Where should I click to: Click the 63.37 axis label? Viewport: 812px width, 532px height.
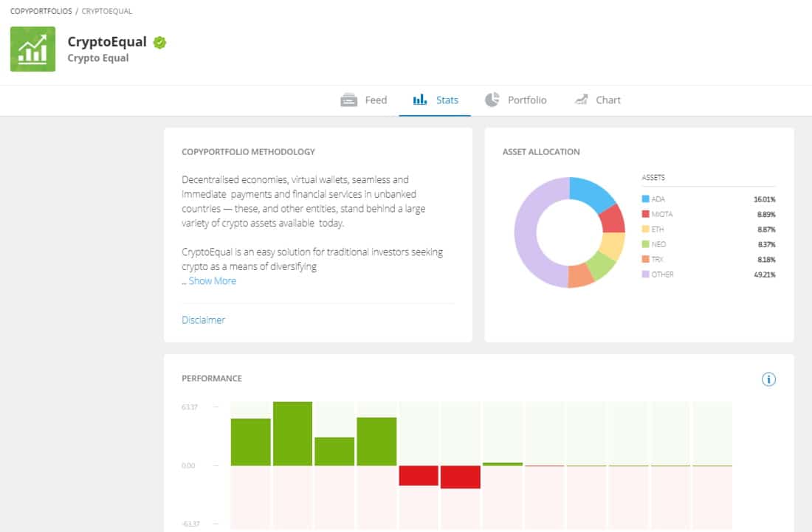(190, 407)
